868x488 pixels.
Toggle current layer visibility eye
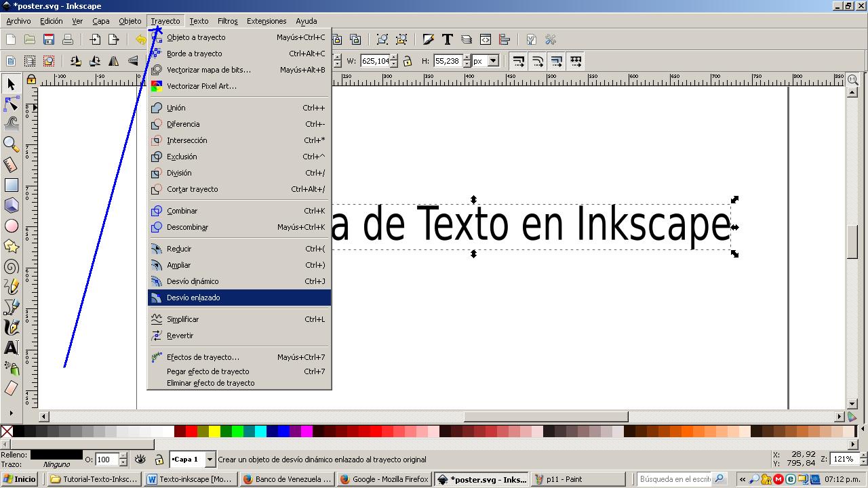click(140, 460)
